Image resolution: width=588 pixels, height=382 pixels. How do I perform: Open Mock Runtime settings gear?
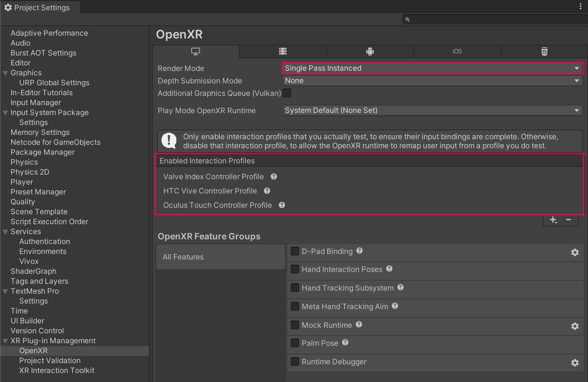tap(575, 326)
